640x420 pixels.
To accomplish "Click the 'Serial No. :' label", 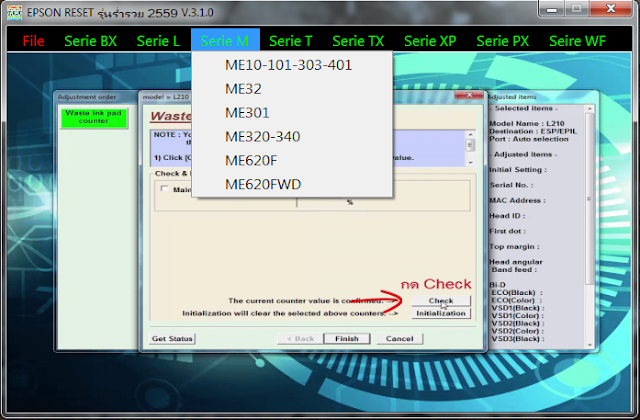I will [x=511, y=185].
